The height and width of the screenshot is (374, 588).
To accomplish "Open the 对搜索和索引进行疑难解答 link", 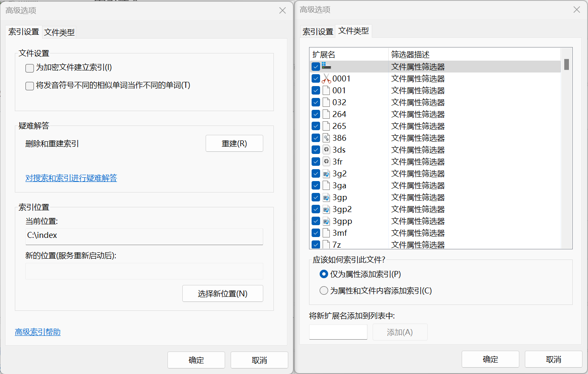I will tap(71, 178).
